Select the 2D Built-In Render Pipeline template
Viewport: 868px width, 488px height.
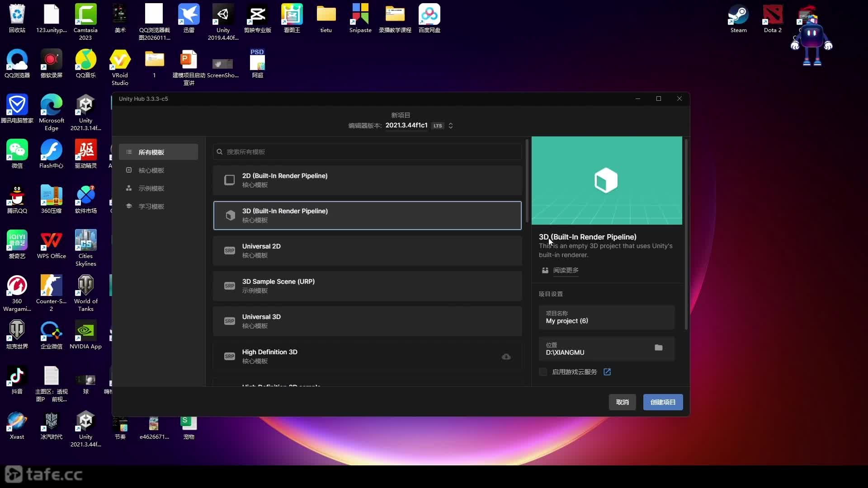point(367,180)
